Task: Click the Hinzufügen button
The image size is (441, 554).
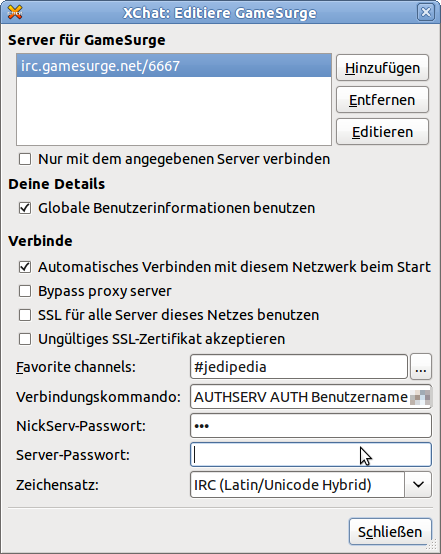Action: pos(382,68)
